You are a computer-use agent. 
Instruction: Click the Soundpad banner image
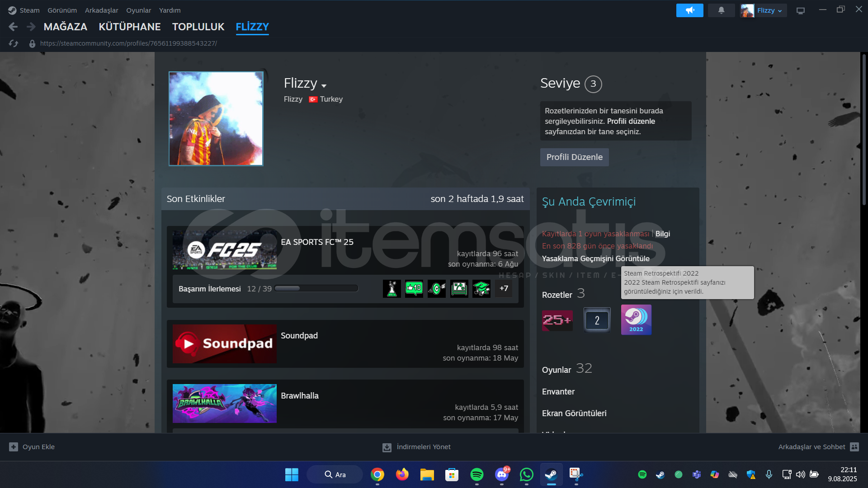225,344
